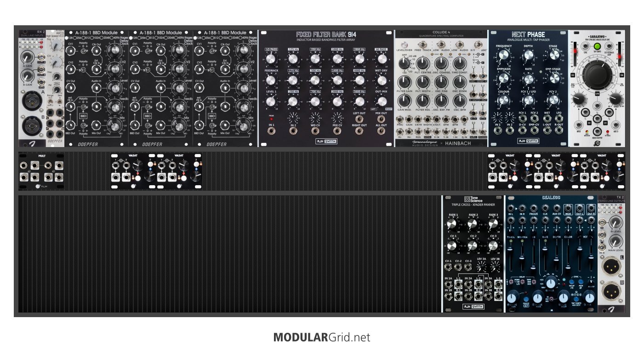Click the FILTER RES. knob on Collide 4

(423, 100)
